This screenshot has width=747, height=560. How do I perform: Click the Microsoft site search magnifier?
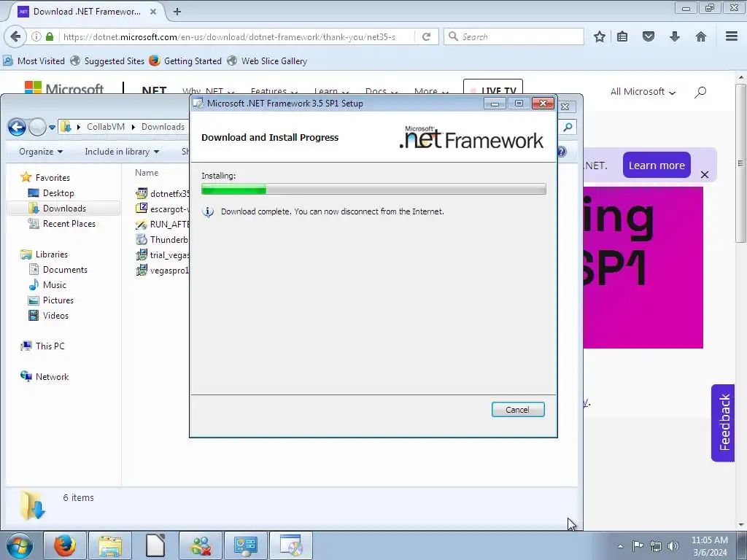[700, 92]
